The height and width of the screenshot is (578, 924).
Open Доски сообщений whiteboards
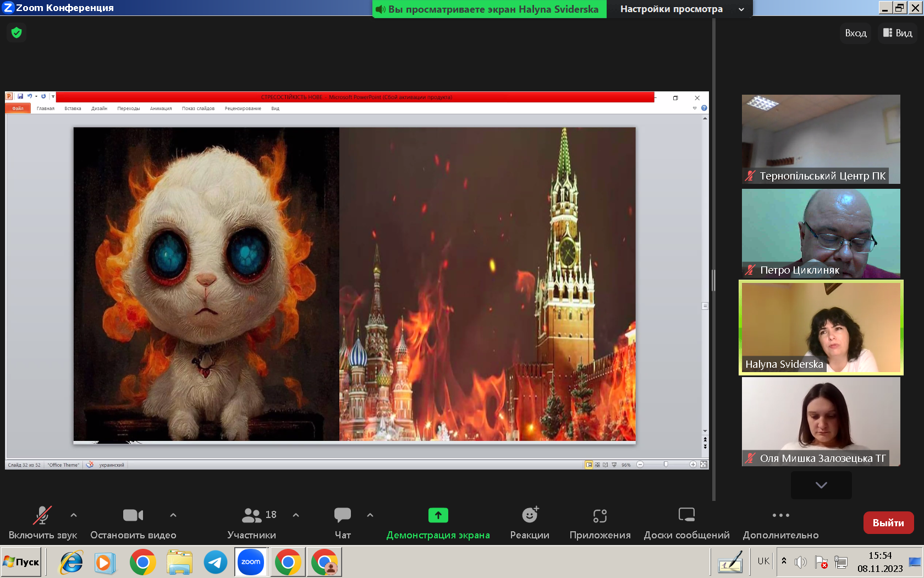[686, 523]
